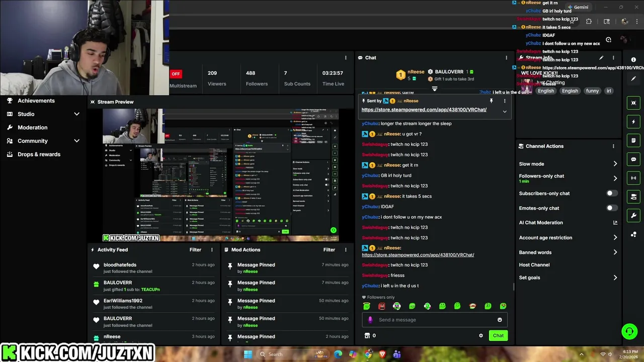Open Drops & rewards in the sidebar
The width and height of the screenshot is (644, 362).
pyautogui.click(x=39, y=154)
